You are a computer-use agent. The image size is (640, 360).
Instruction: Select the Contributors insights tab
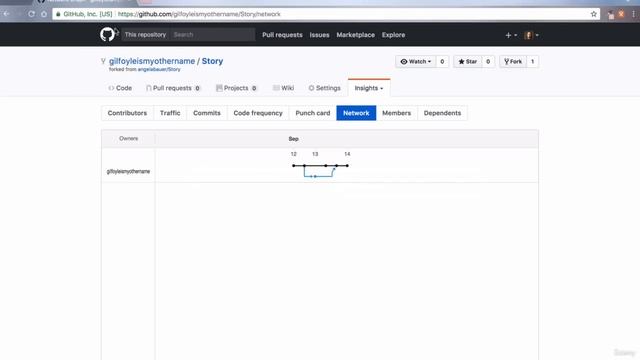[x=127, y=113]
